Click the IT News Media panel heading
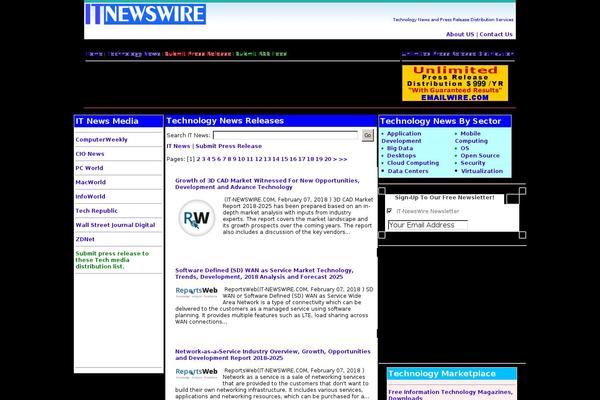Image resolution: width=600 pixels, height=400 pixels. point(107,121)
